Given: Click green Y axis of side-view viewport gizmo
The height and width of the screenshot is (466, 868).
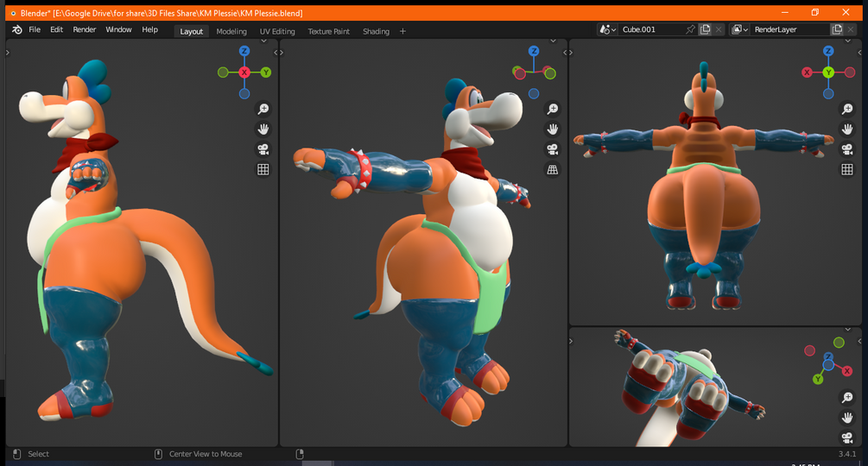Looking at the screenshot, I should tap(266, 72).
